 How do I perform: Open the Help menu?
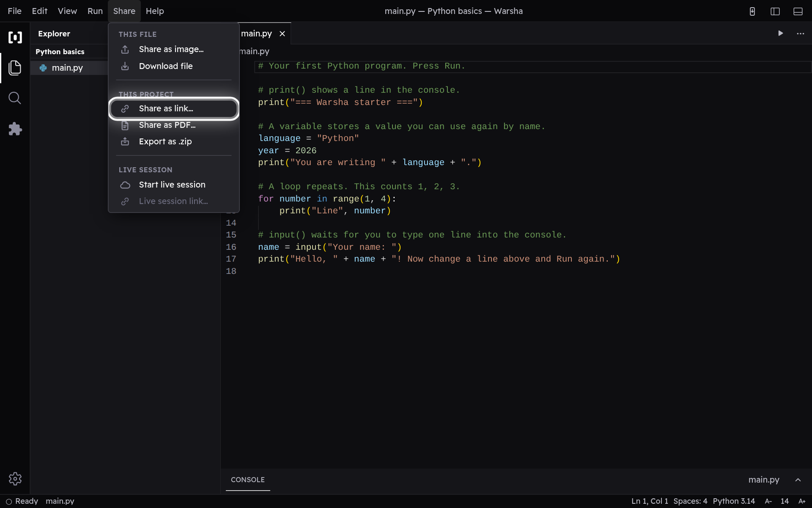[x=155, y=11]
